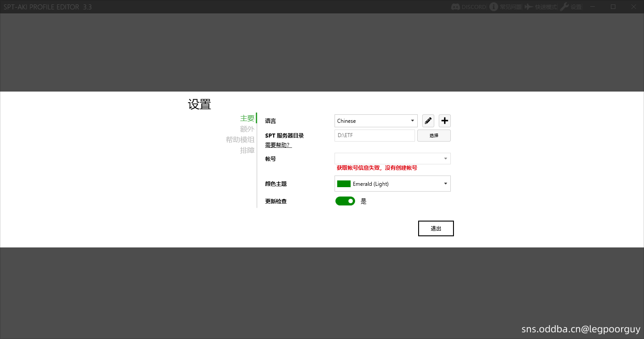
Task: Open the FAQ info icon (常见问题)
Action: [x=493, y=7]
